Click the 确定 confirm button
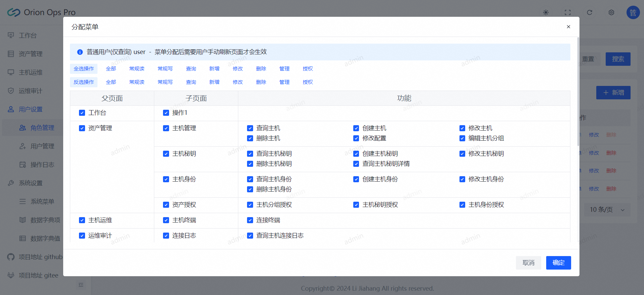The image size is (644, 295). tap(558, 263)
